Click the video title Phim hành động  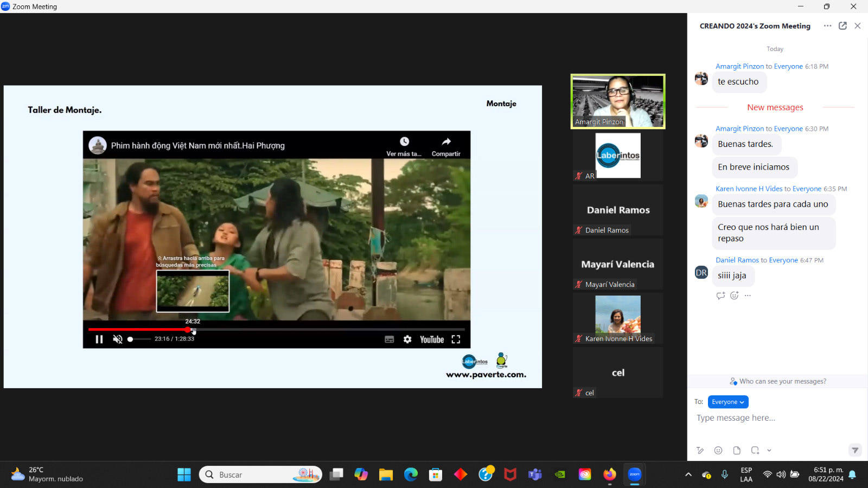point(197,145)
